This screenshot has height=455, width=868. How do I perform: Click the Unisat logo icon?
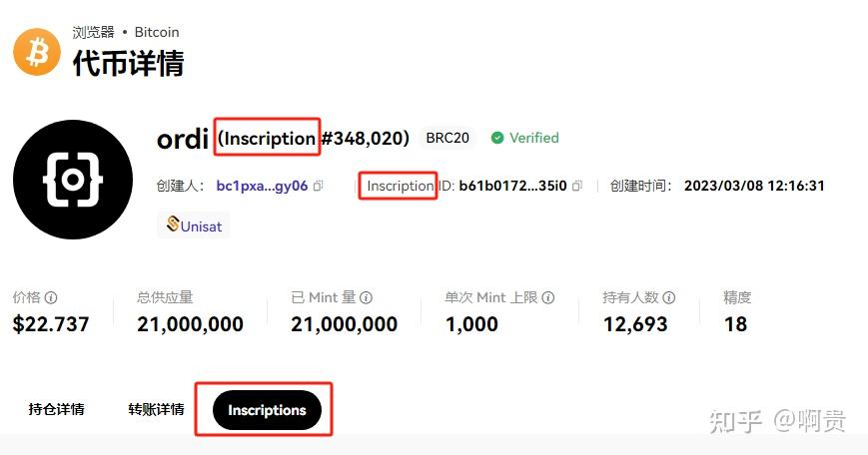tap(173, 224)
